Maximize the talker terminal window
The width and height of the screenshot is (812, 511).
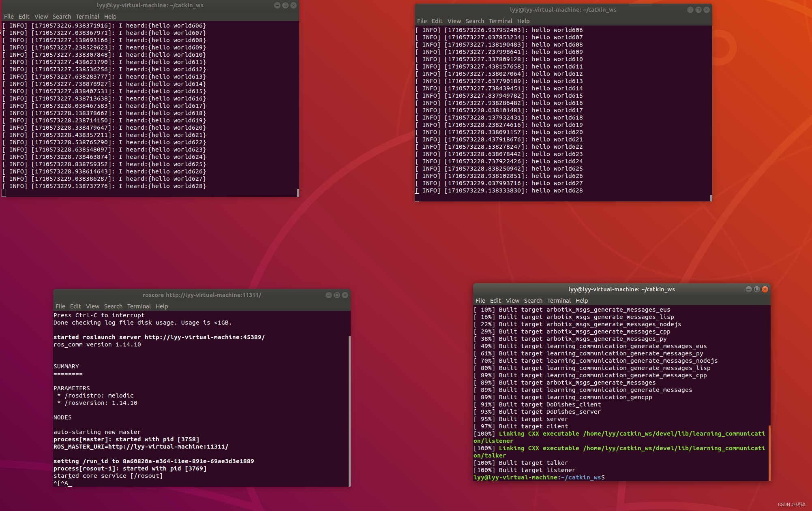tap(698, 10)
